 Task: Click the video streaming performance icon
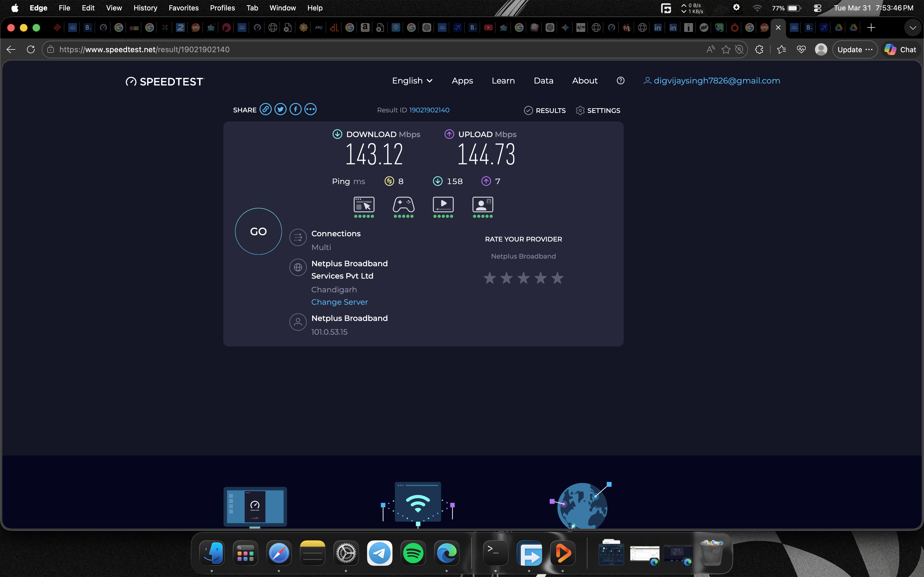coord(443,205)
